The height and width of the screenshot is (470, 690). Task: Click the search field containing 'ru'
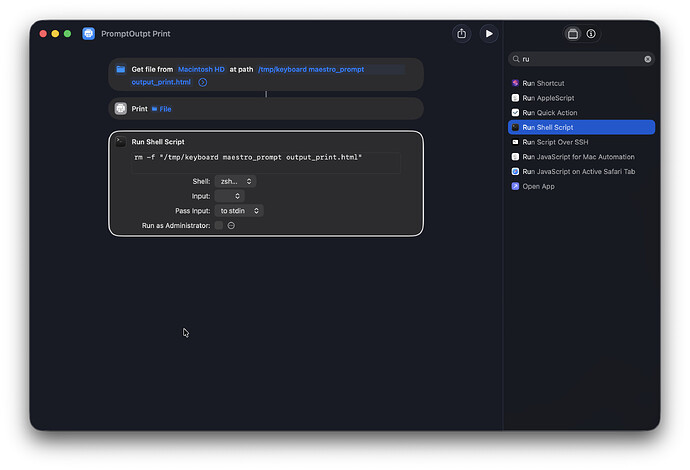coord(581,59)
